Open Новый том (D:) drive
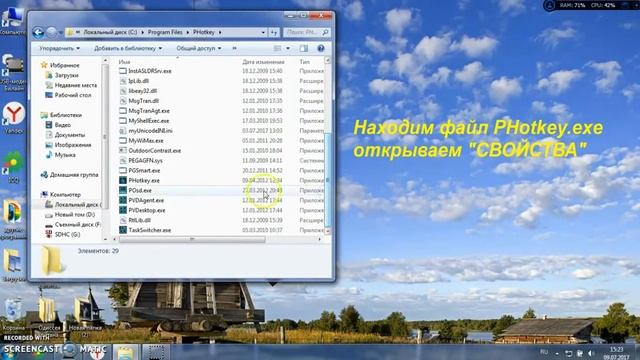The height and width of the screenshot is (360, 640). tap(70, 214)
